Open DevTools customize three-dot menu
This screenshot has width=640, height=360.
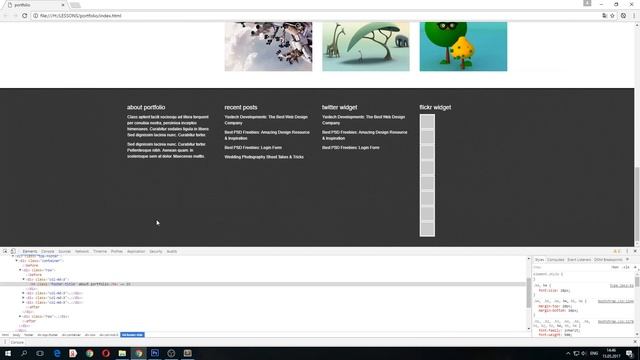click(627, 251)
